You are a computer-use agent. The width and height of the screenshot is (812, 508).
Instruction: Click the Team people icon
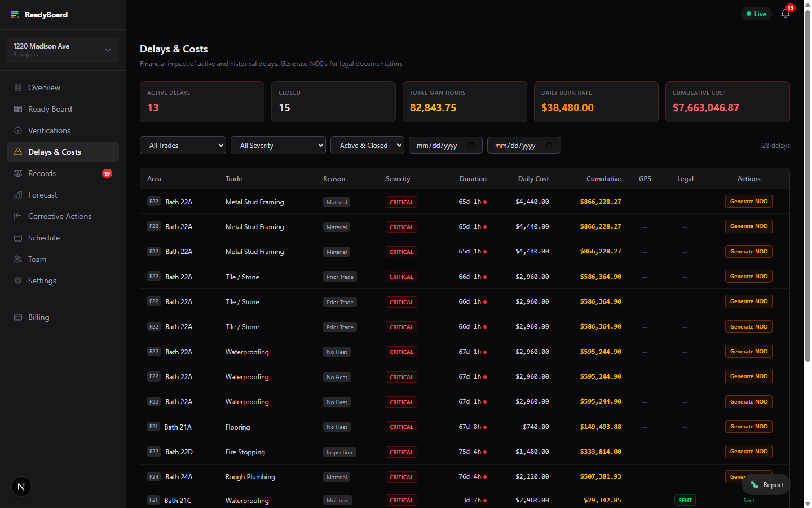click(18, 259)
